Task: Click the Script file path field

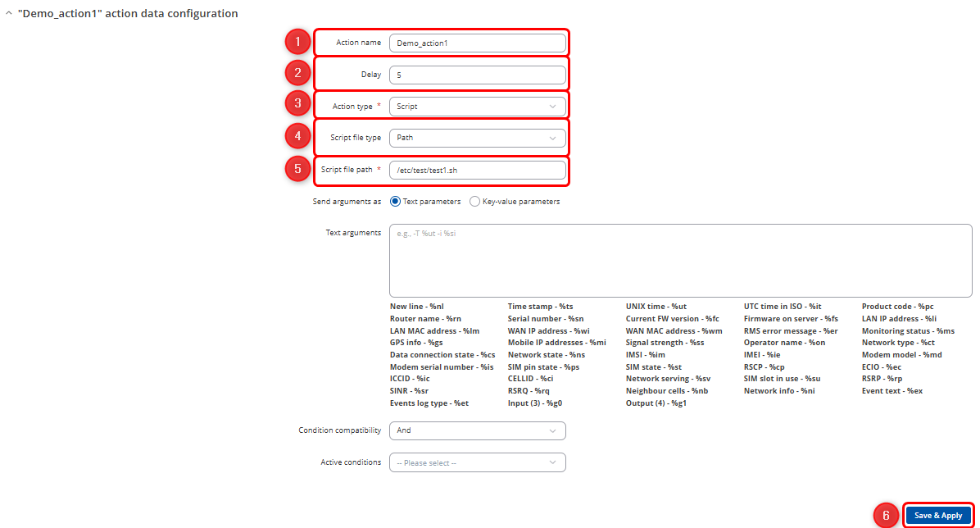Action: coord(477,170)
